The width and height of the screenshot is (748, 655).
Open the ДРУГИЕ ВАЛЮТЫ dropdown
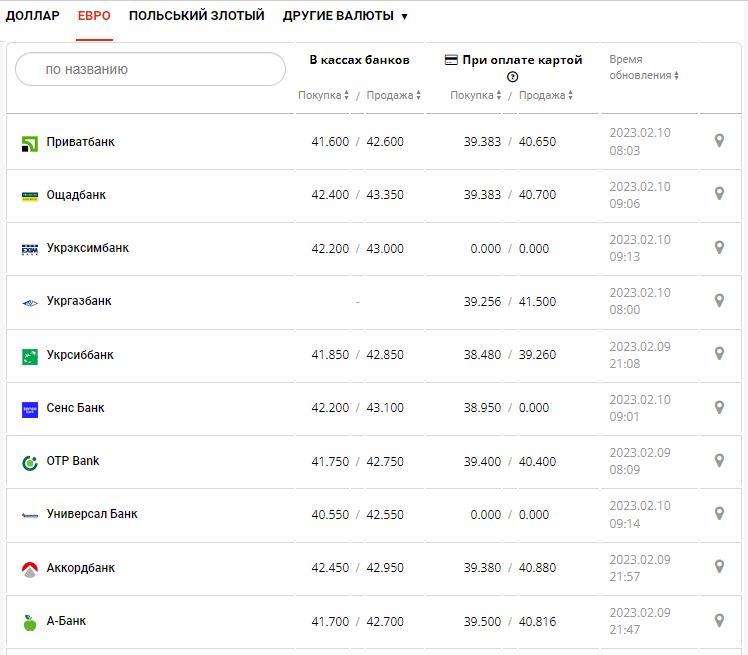pyautogui.click(x=345, y=16)
